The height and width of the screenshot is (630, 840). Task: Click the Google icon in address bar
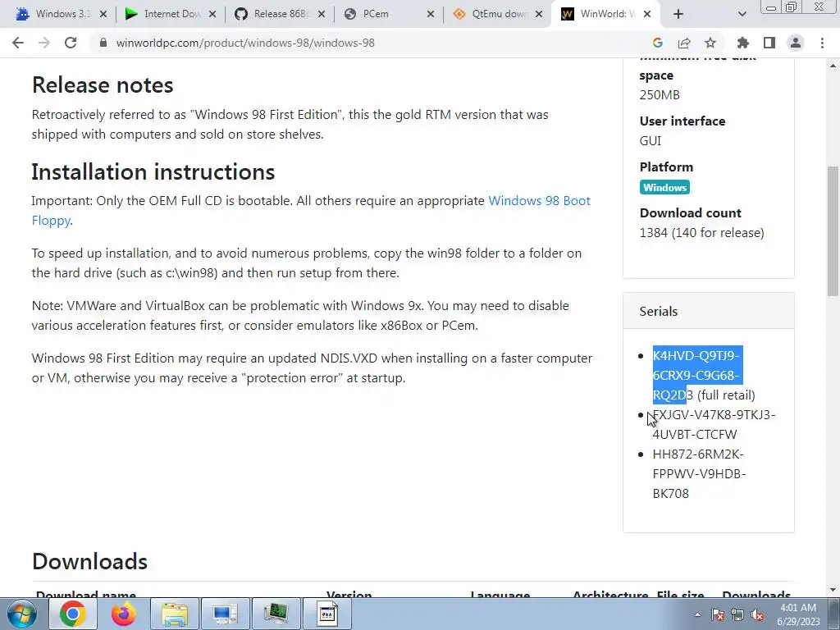click(658, 43)
